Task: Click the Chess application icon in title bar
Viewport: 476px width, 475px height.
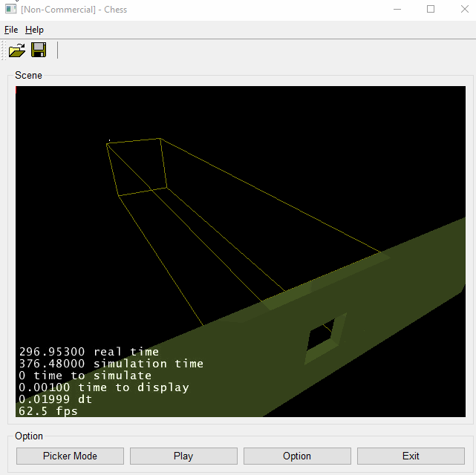Action: coord(10,10)
